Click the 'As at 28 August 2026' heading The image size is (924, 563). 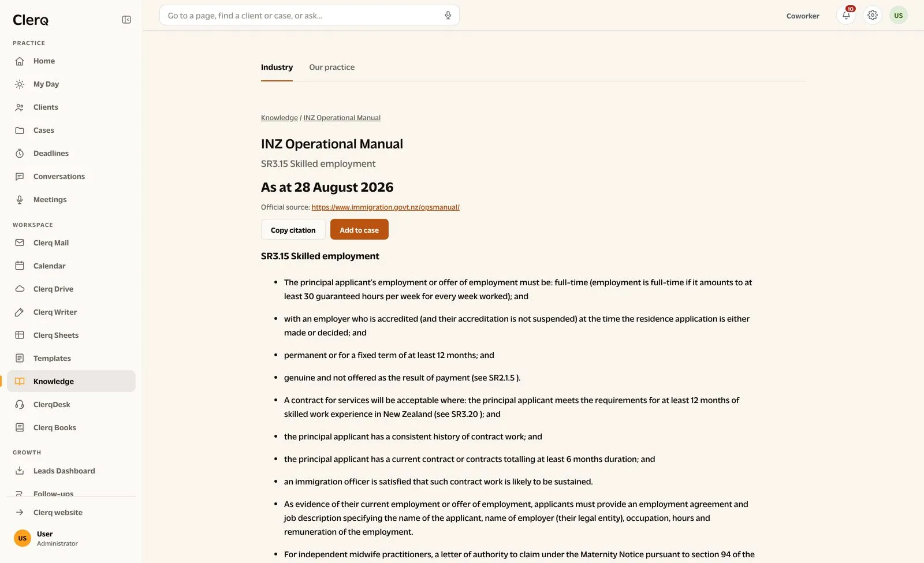[327, 188]
